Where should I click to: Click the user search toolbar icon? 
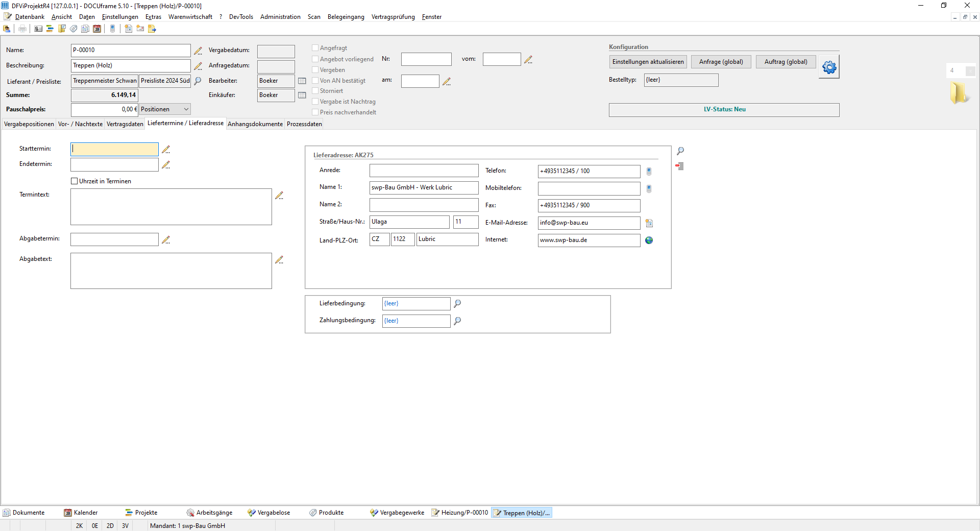[7, 29]
